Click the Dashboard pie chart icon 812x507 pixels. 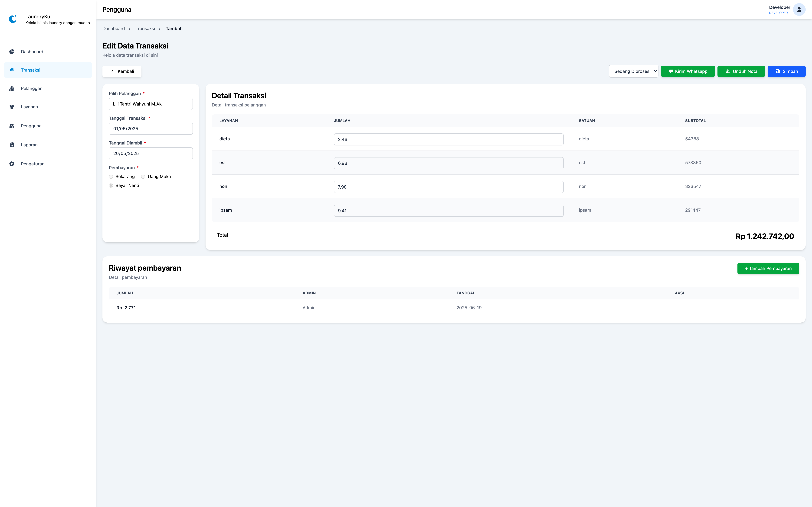tap(12, 52)
